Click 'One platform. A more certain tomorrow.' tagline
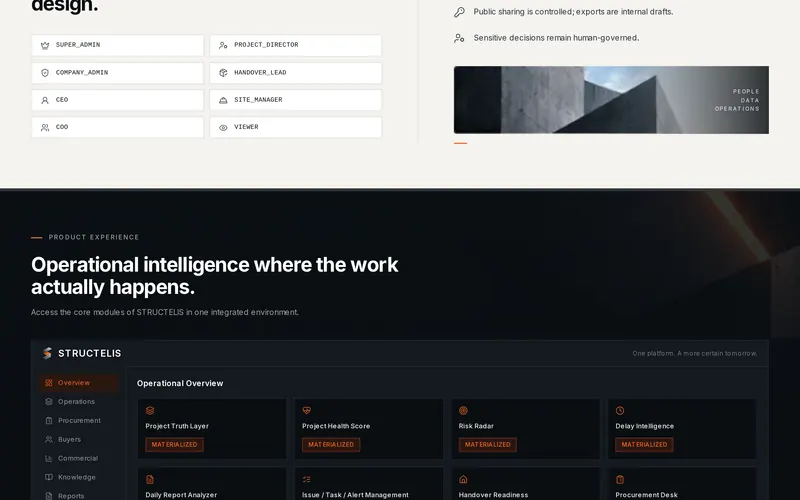Screen dimensions: 800x500 [695, 353]
